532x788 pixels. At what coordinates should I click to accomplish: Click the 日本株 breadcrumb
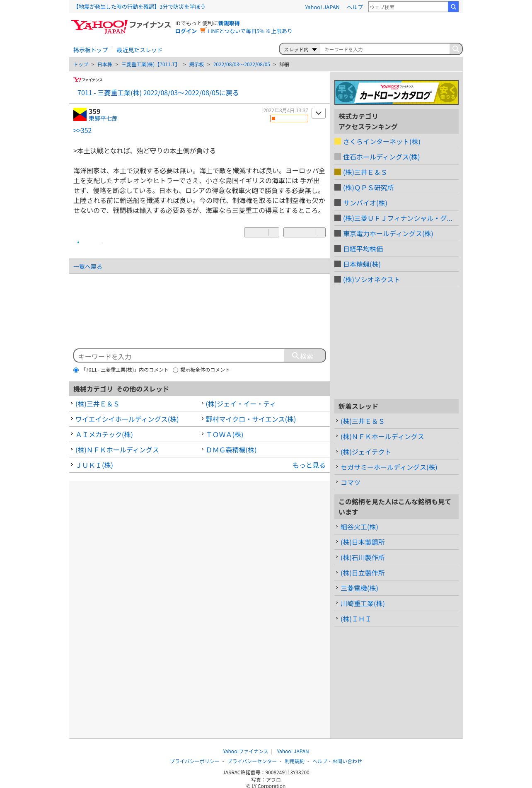tap(105, 64)
